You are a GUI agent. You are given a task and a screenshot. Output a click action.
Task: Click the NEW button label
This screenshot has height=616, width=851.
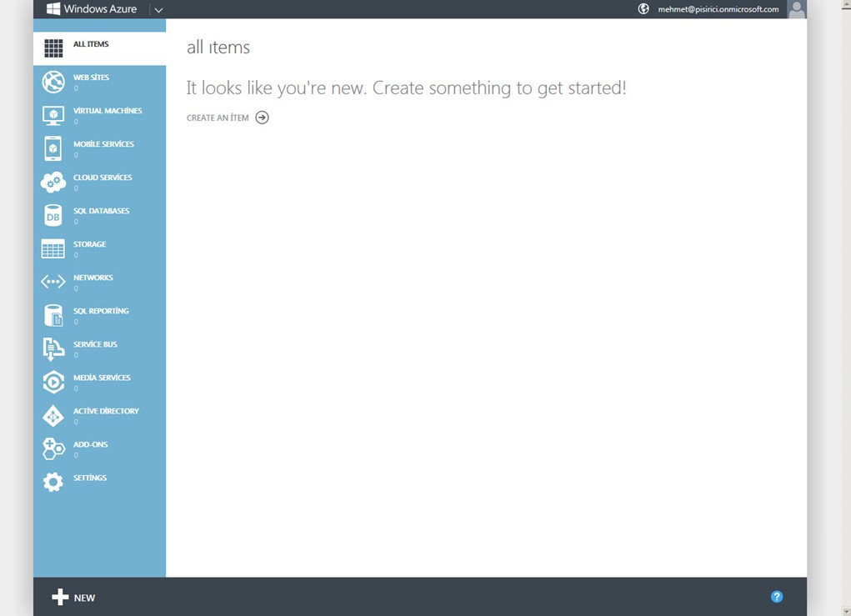[84, 598]
